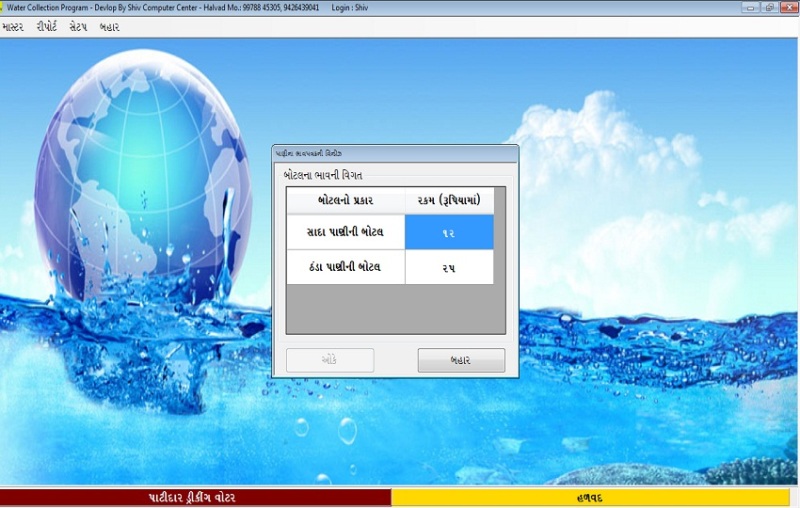
Task: Click the રકમ (રૂપિયામાં) column header
Action: click(449, 200)
